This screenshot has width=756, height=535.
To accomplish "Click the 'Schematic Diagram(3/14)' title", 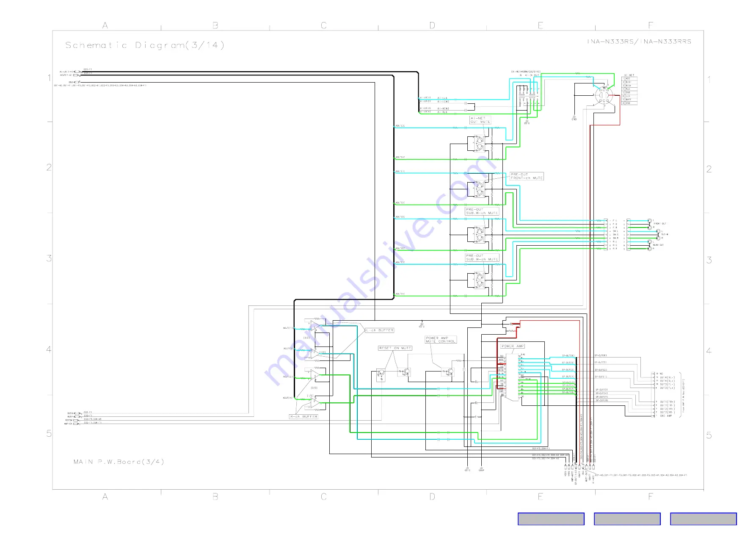I will pos(144,45).
